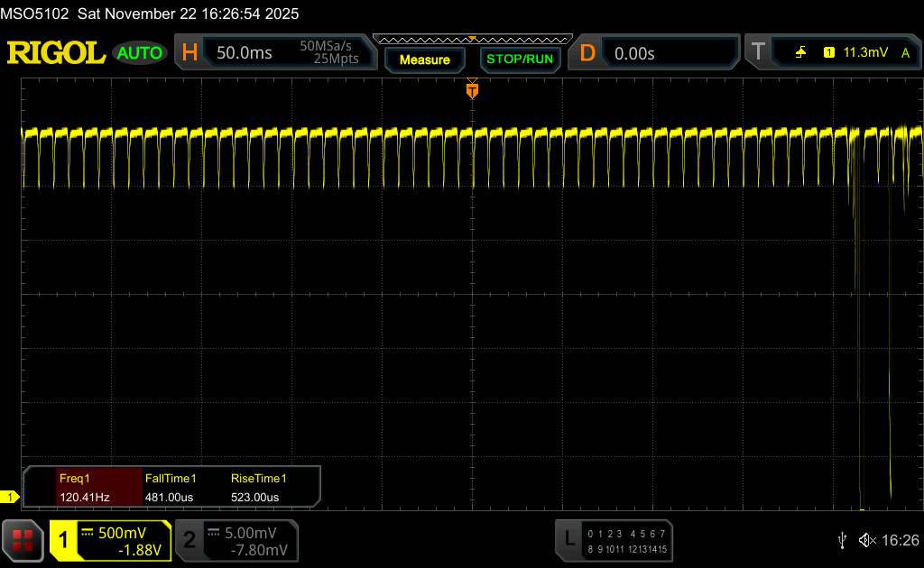Open the function navigation grid icon
The height and width of the screenshot is (568, 924).
23,540
